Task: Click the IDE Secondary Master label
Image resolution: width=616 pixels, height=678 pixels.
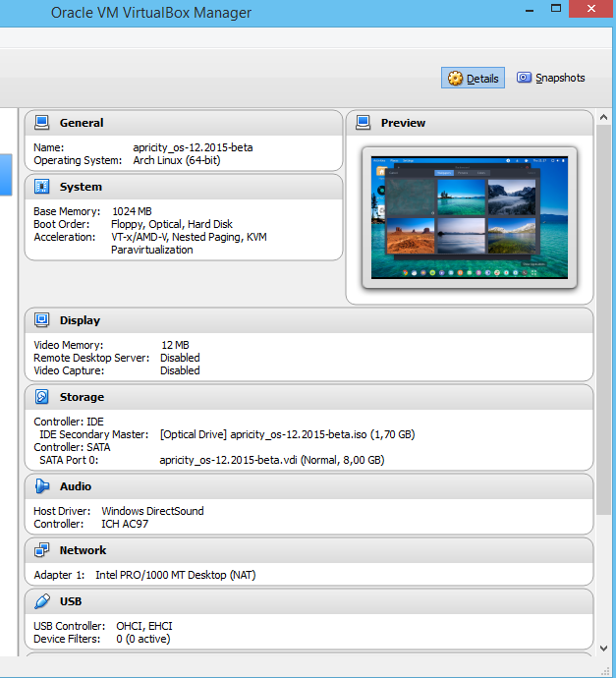Action: pos(93,434)
